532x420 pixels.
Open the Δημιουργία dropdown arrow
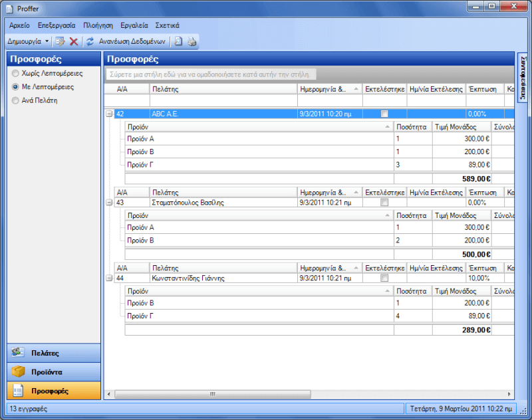click(47, 41)
